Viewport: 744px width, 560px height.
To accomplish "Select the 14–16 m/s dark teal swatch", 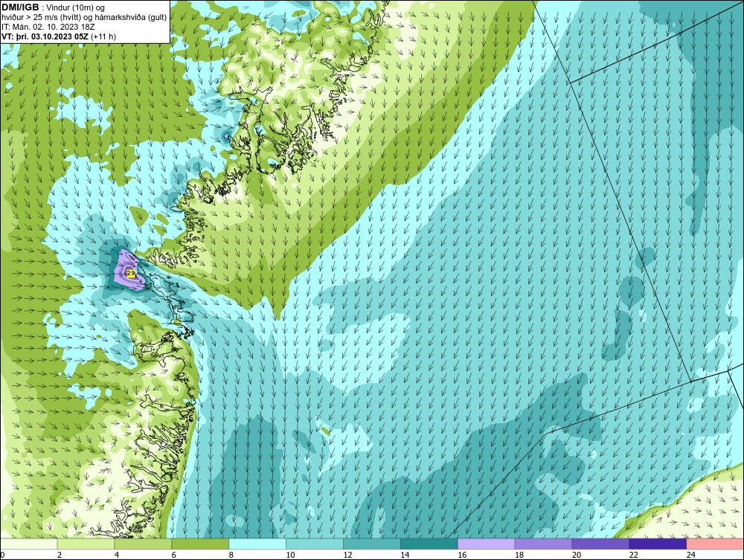I will pyautogui.click(x=429, y=544).
